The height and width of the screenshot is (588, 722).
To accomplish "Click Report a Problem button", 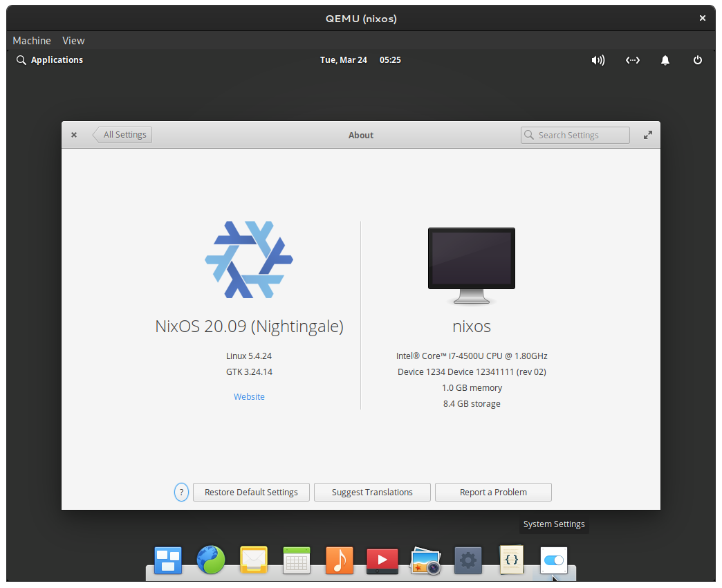I will (493, 493).
